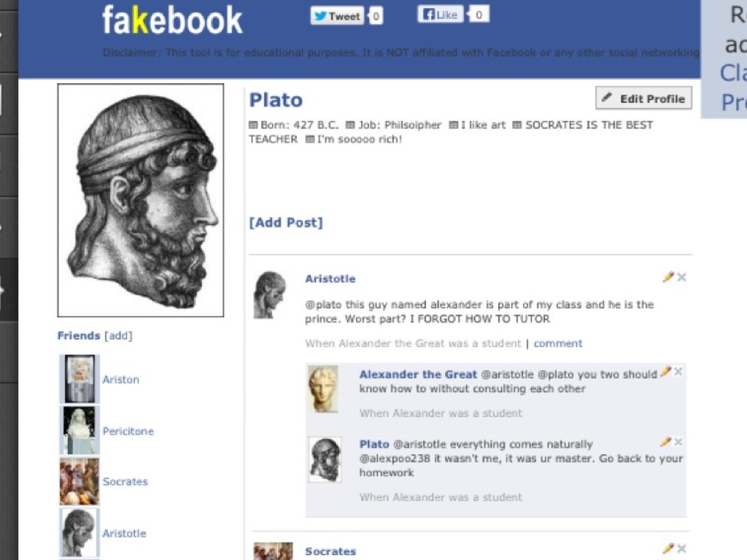This screenshot has height=560, width=747.
Task: Delete Aristotle's post with the X icon
Action: click(x=681, y=277)
